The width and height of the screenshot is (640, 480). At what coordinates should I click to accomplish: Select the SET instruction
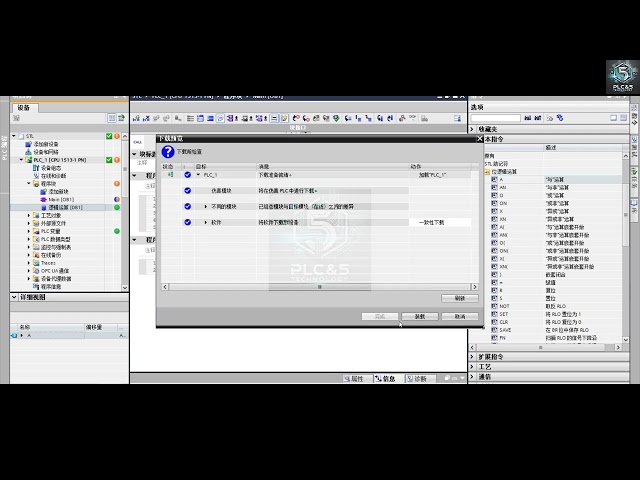pyautogui.click(x=555, y=314)
